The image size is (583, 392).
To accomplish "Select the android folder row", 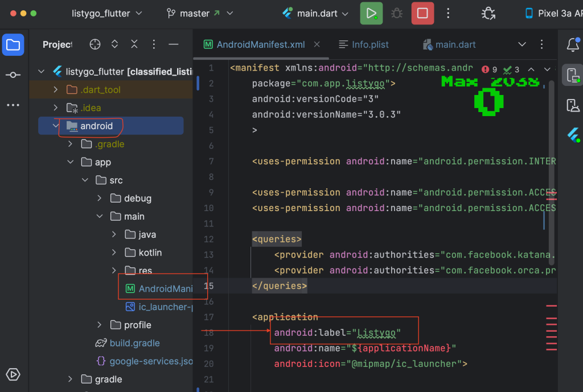I will [111, 126].
